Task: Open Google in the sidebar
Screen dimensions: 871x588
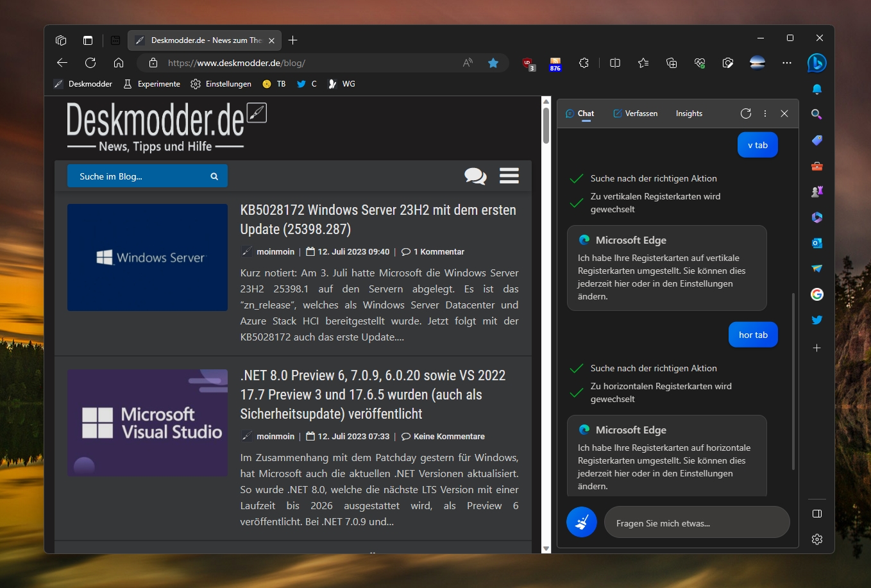Action: coord(816,294)
